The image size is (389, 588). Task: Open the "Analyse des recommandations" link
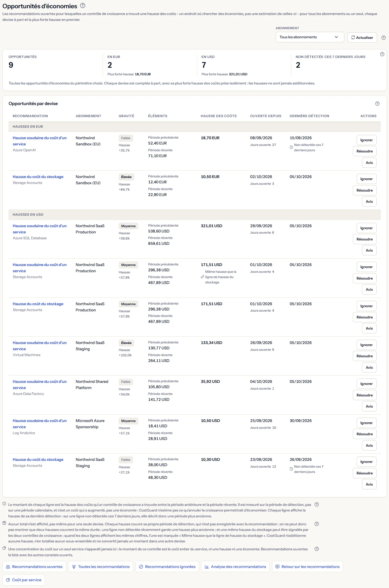pyautogui.click(x=235, y=567)
